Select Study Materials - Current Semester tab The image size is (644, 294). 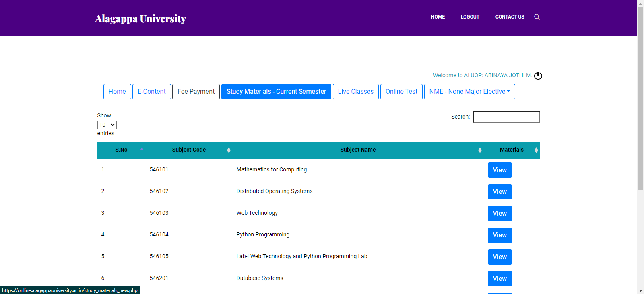click(276, 92)
